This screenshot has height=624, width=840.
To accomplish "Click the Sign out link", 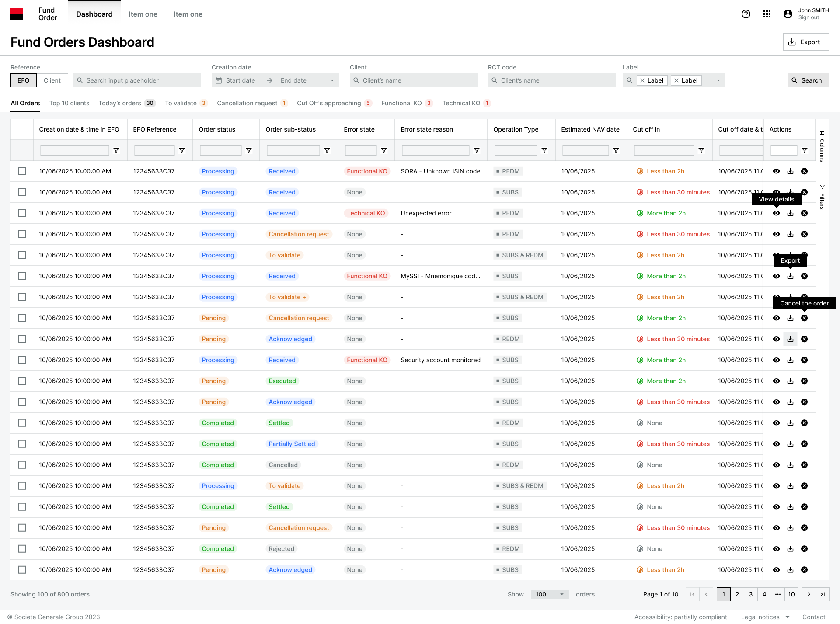I will coord(809,17).
